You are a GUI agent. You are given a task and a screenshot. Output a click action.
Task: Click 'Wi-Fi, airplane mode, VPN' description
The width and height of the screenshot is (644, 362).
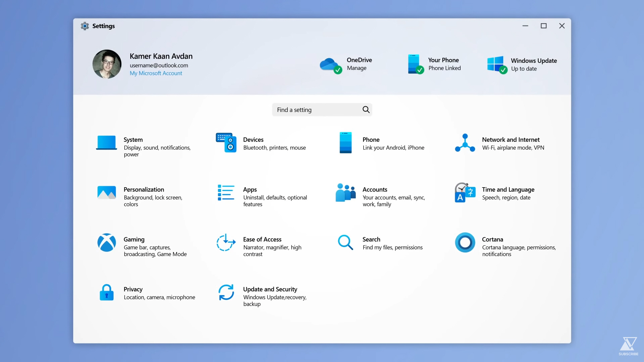tap(513, 148)
